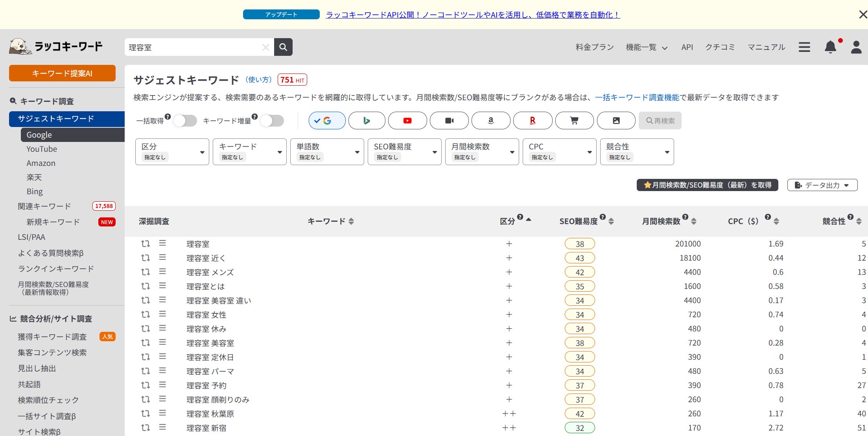
Task: Select the shopping cart suggestion source icon
Action: [x=574, y=121]
